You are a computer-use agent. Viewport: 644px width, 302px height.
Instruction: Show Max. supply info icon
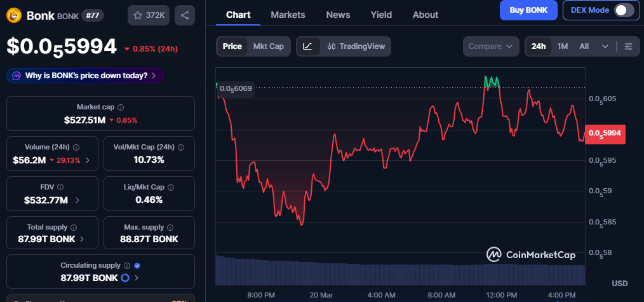170,227
